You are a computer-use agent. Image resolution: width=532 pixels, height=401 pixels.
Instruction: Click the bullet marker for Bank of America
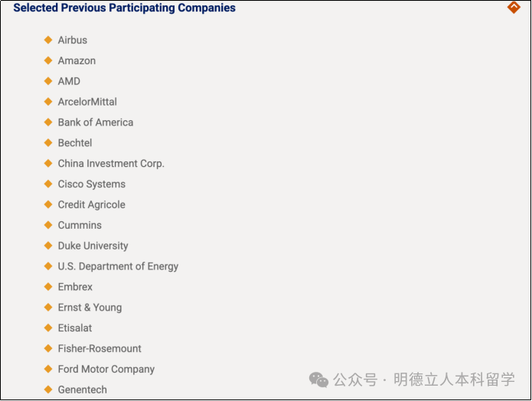[48, 122]
